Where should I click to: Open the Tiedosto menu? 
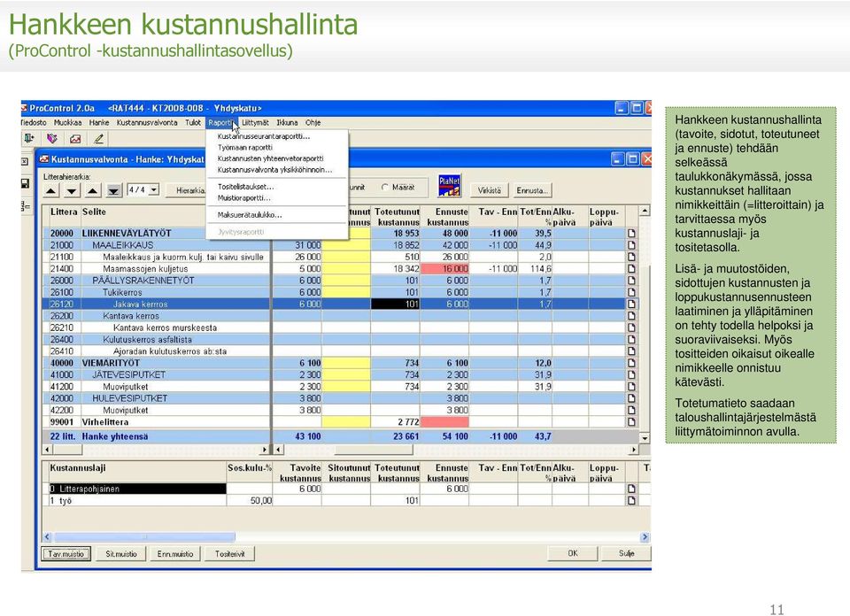[33, 123]
